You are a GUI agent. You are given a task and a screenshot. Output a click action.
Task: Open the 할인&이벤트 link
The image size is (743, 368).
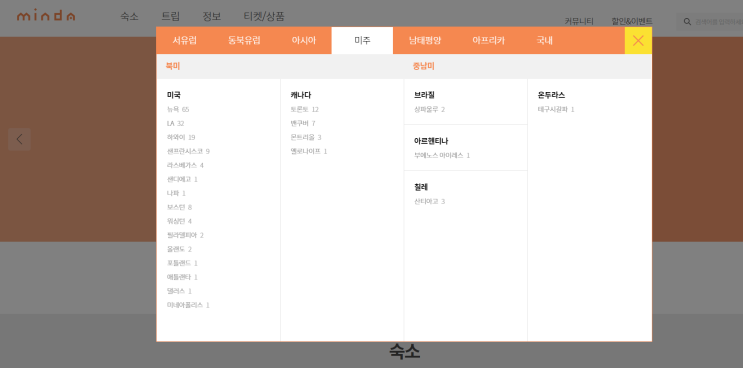click(x=632, y=21)
